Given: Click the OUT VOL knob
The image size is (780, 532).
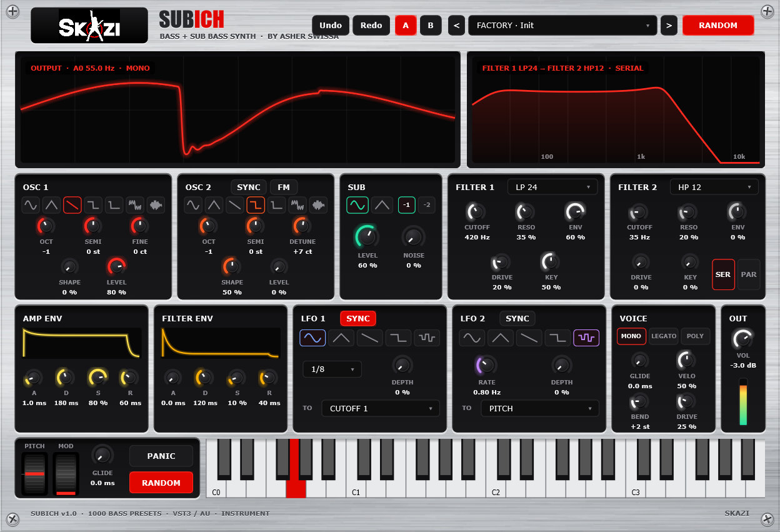Looking at the screenshot, I should click(x=742, y=339).
